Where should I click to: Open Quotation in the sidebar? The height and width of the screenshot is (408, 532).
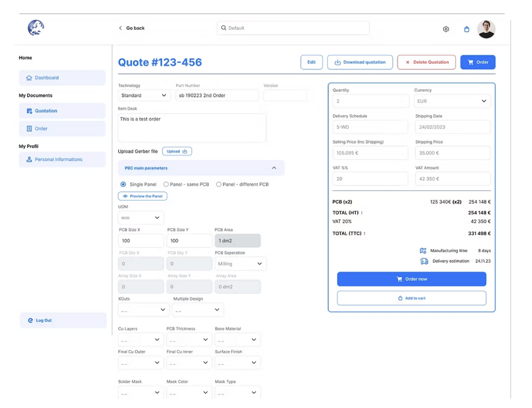click(62, 111)
